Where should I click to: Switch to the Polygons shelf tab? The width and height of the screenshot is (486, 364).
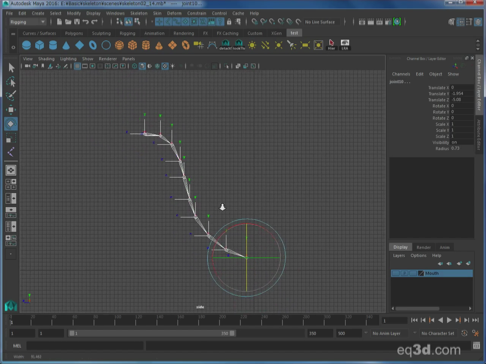coord(74,33)
